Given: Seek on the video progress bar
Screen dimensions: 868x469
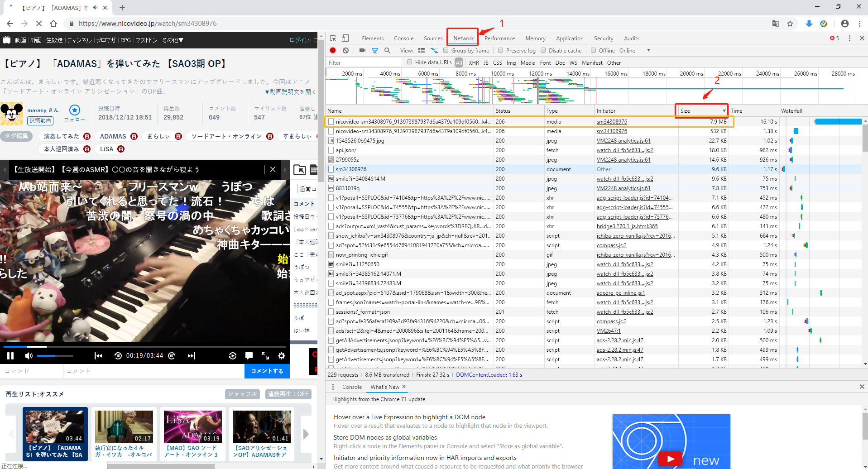Looking at the screenshot, I should pyautogui.click(x=145, y=347).
